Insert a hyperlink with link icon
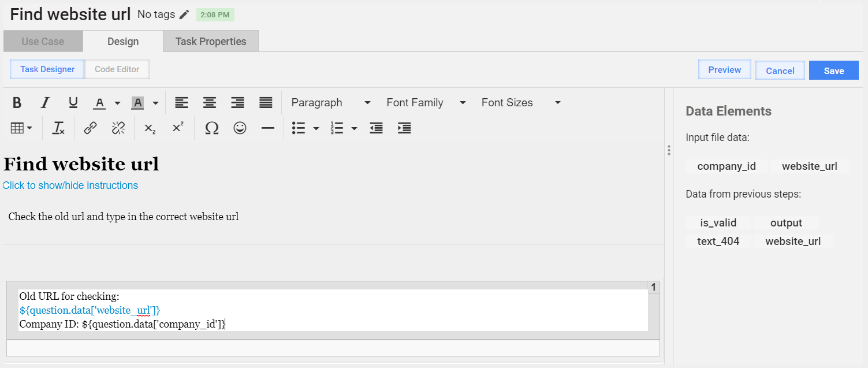Image resolution: width=868 pixels, height=368 pixels. (90, 128)
